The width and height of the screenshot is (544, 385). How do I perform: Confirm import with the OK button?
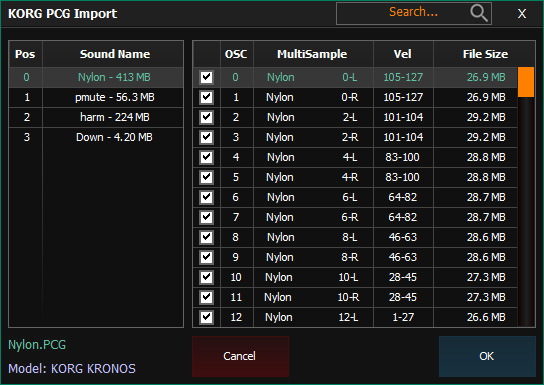click(x=487, y=356)
